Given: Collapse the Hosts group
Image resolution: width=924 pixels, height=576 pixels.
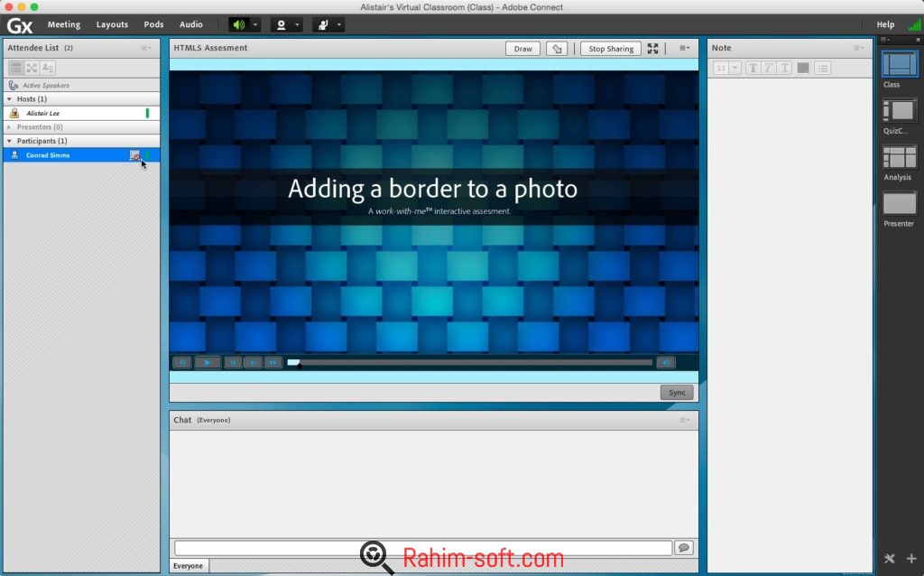Looking at the screenshot, I should coord(9,99).
